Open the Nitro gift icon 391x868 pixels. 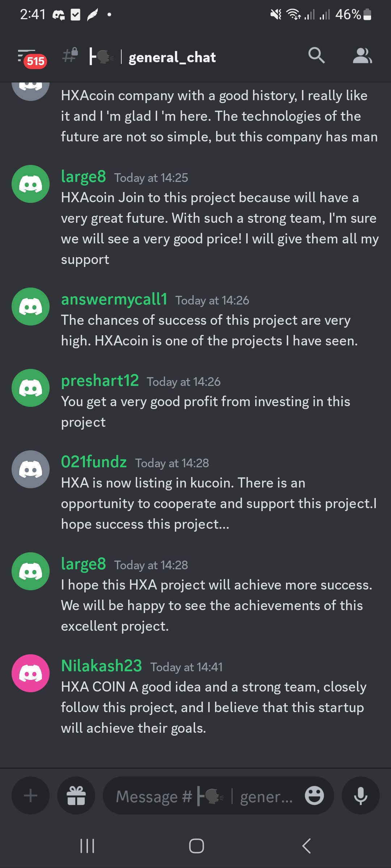point(76,795)
